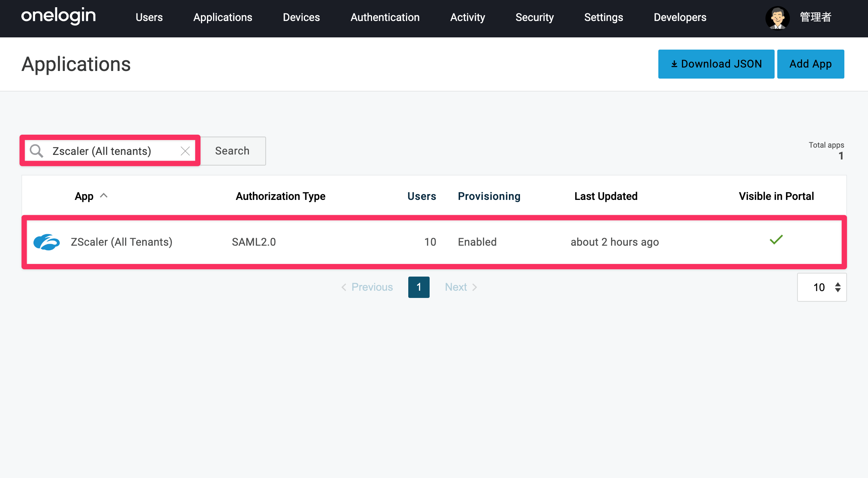Click the download icon in Download JSON
The height and width of the screenshot is (478, 868).
pyautogui.click(x=674, y=64)
